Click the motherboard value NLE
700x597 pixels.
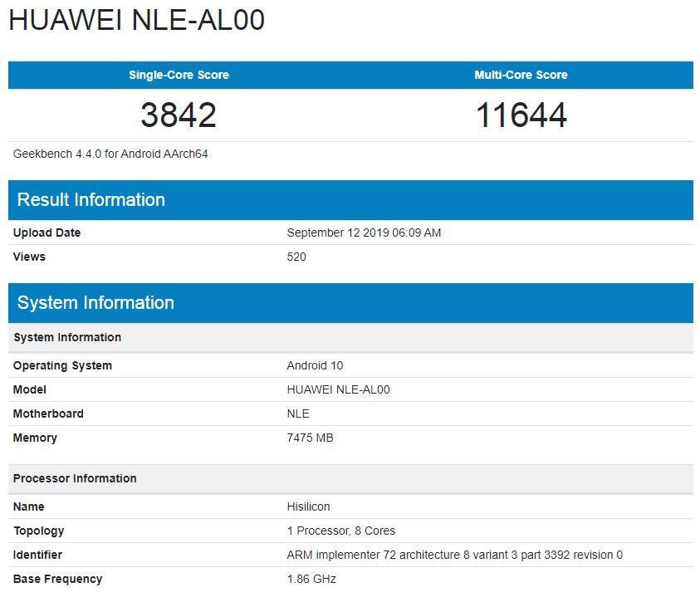[298, 413]
